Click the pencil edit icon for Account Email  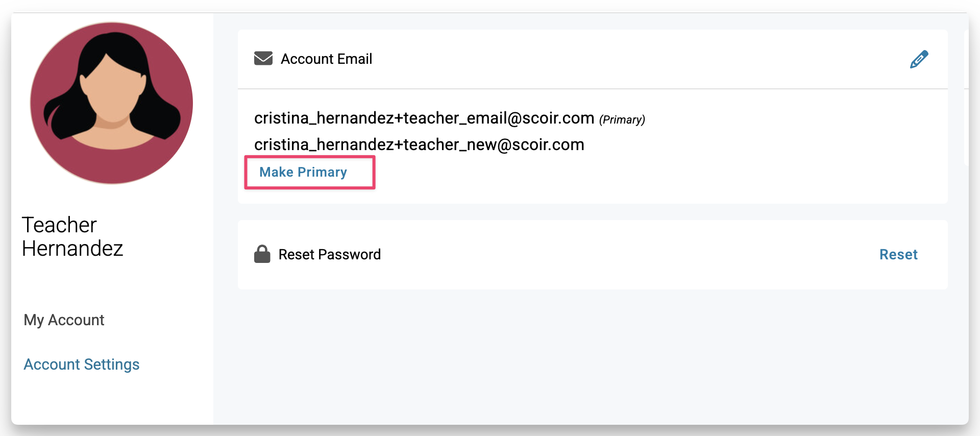pos(919,59)
